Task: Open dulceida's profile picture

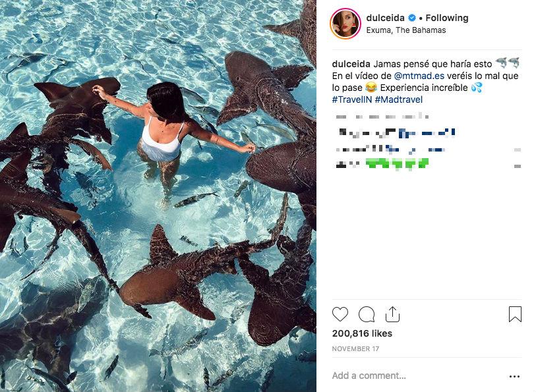Action: (x=346, y=24)
